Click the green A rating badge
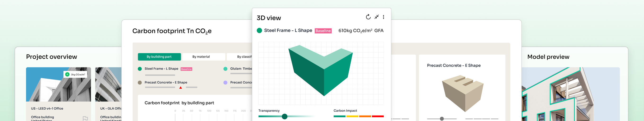This screenshot has height=121, width=644. (67, 74)
